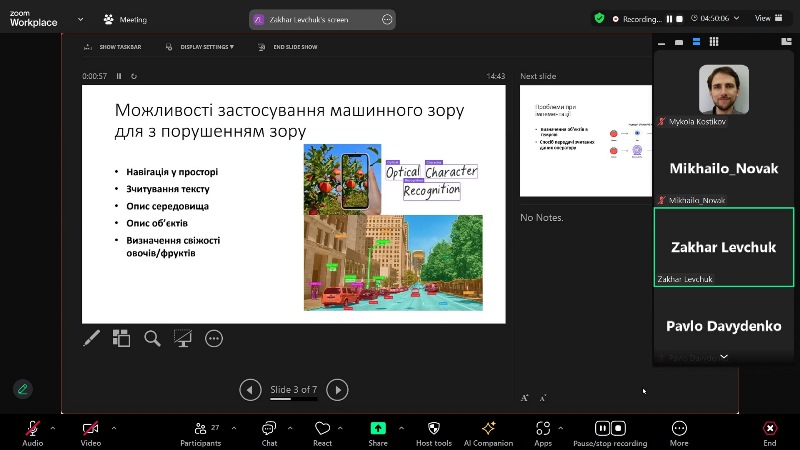The width and height of the screenshot is (800, 450).
Task: Toggle side-by-side layout icon
Action: pyautogui.click(x=786, y=42)
